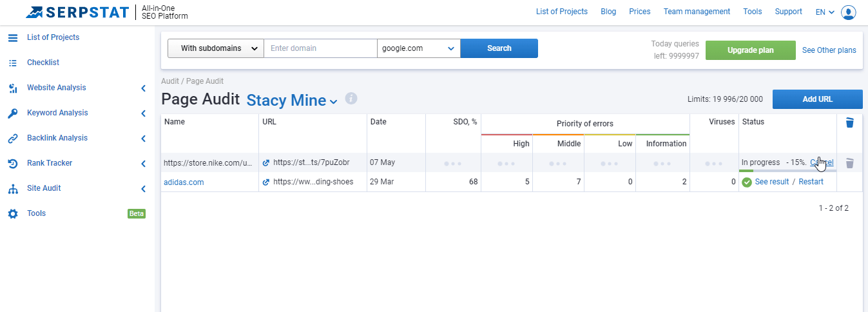Click the Name column header

pos(175,122)
